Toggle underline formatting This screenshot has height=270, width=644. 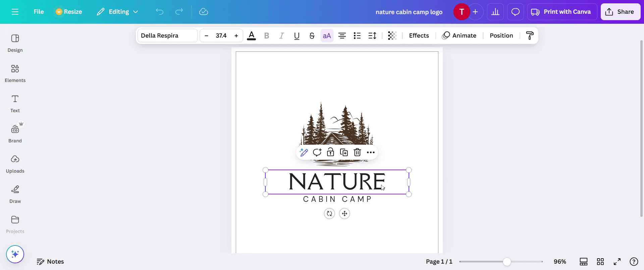pos(297,36)
